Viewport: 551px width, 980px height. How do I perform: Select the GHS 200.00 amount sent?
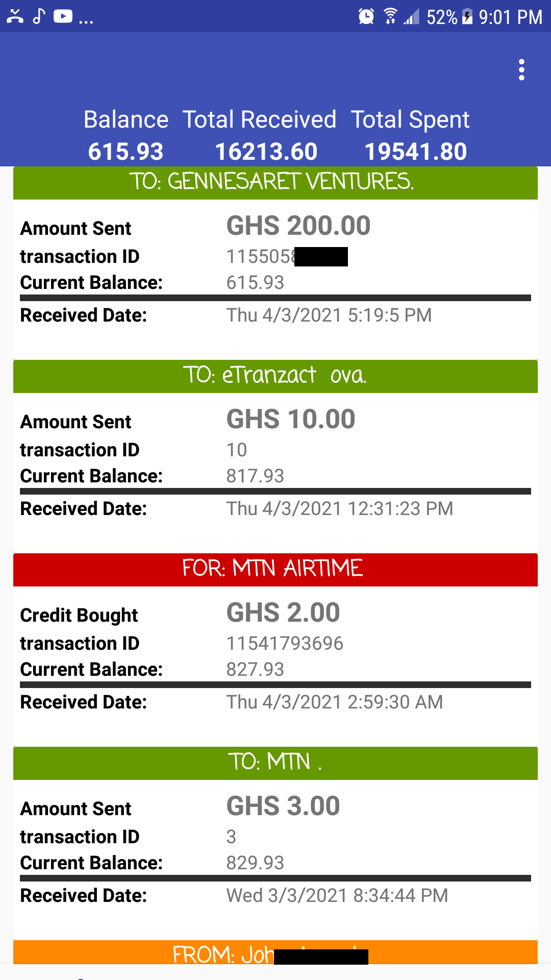[298, 226]
